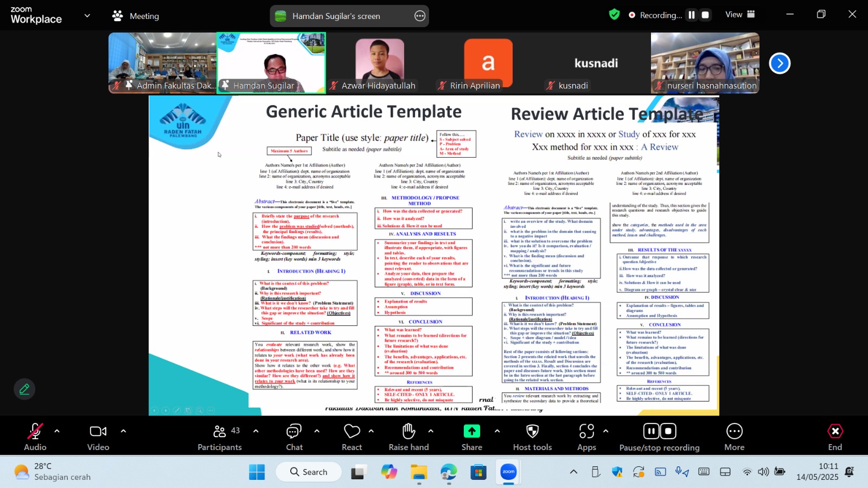Pause recording from the bottom toolbar
Screen dimensions: 868x488
click(651, 431)
